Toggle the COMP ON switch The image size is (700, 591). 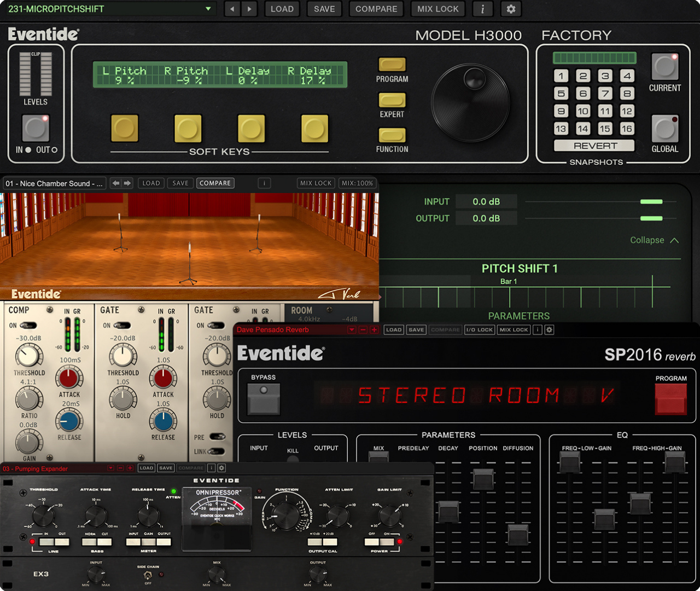click(27, 326)
